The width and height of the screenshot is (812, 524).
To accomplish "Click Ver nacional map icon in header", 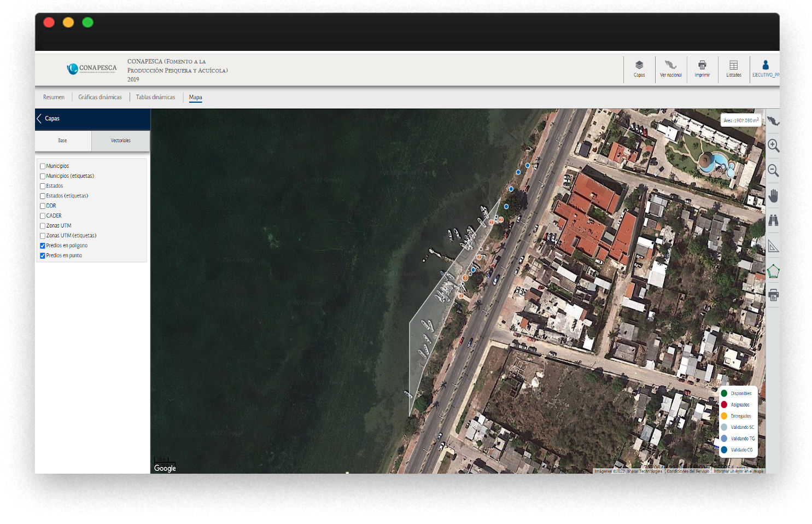I will (670, 68).
